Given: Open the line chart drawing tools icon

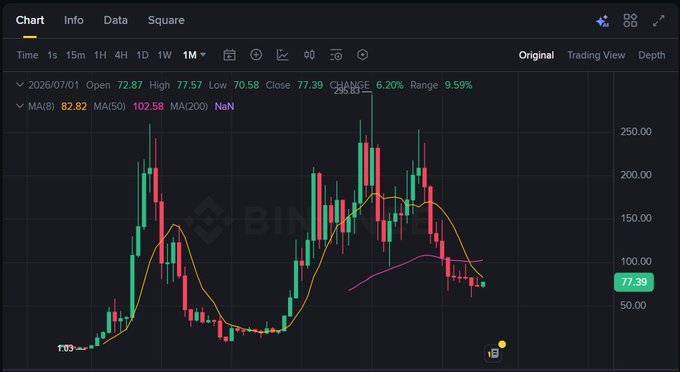Looking at the screenshot, I should point(282,55).
